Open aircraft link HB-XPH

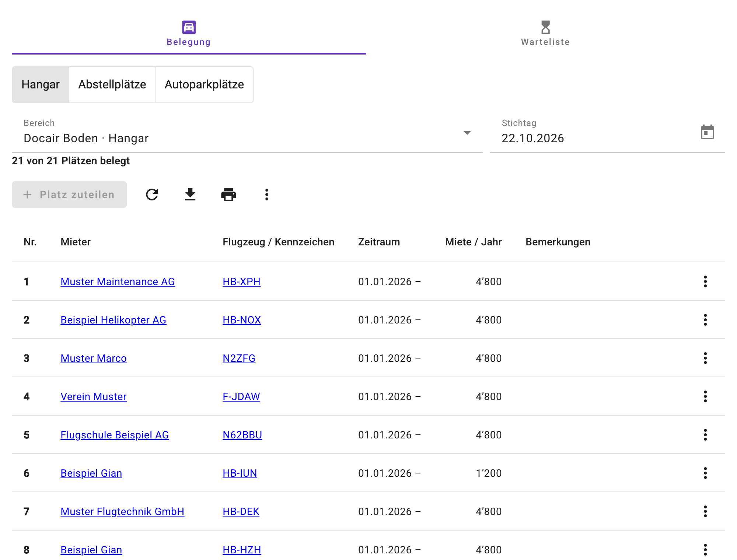click(x=241, y=281)
